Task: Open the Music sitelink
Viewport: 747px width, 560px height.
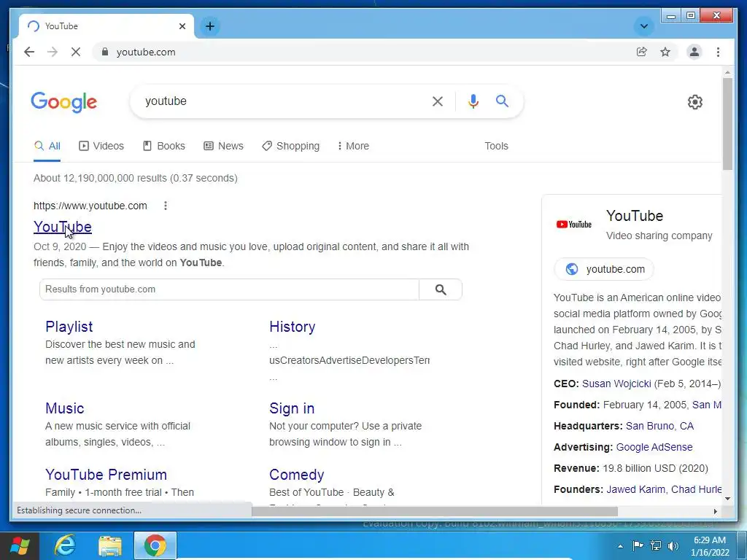Action: (65, 408)
